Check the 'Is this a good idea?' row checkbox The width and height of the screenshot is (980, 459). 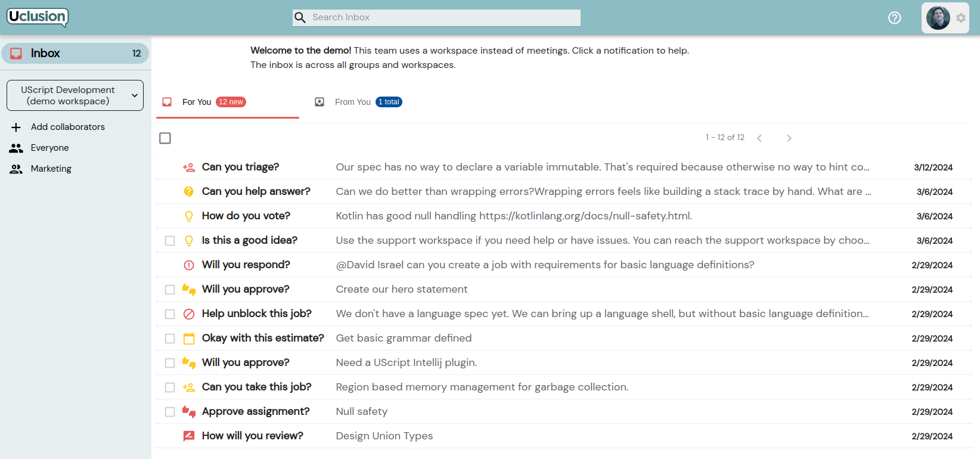[x=170, y=241]
